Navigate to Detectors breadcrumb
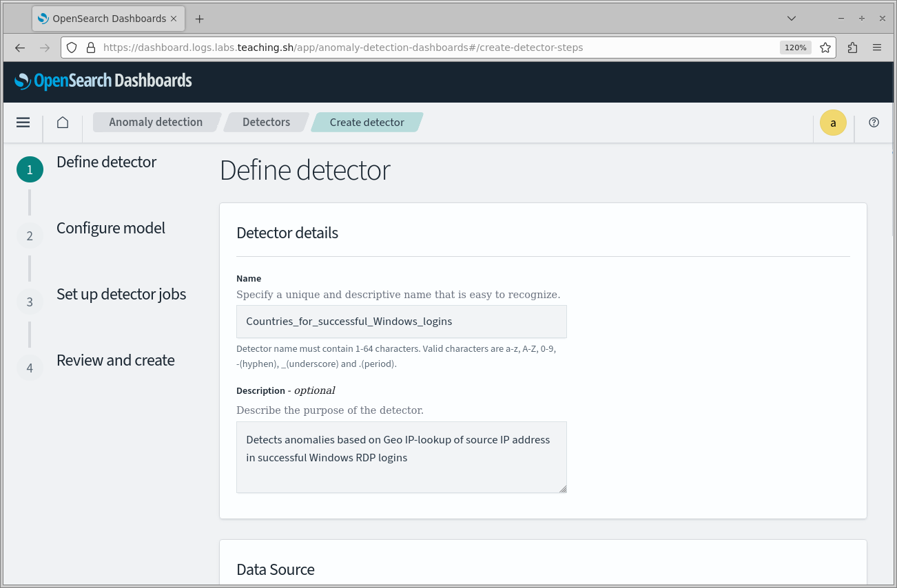 (266, 123)
